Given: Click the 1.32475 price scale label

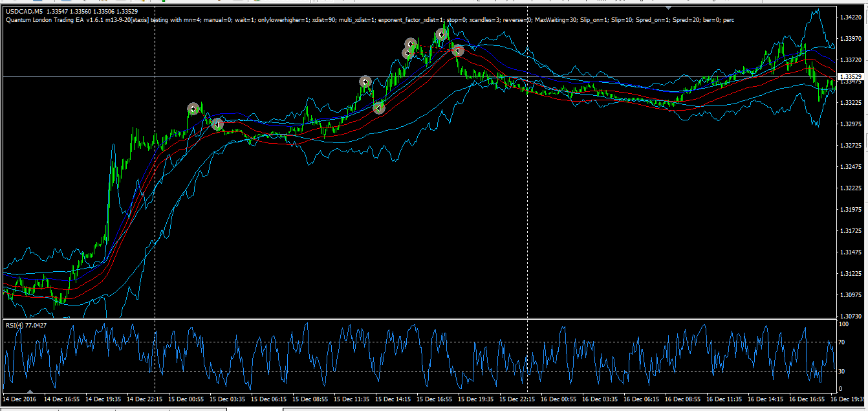Looking at the screenshot, I should (850, 167).
